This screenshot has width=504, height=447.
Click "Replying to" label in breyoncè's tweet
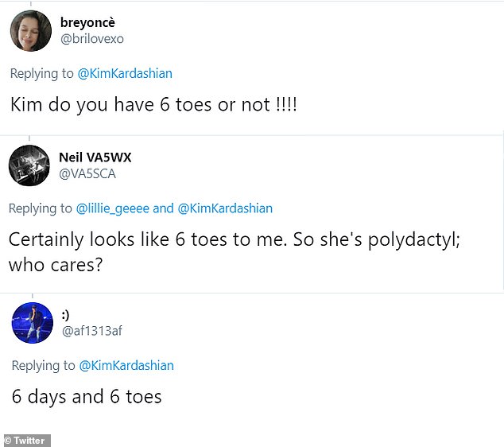(x=41, y=73)
